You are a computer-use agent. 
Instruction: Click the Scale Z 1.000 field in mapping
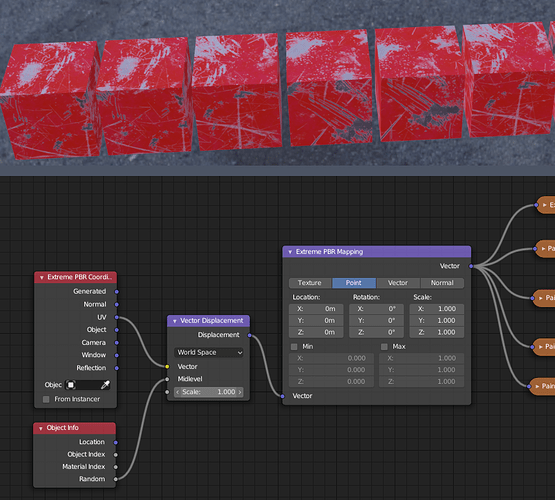coord(437,332)
